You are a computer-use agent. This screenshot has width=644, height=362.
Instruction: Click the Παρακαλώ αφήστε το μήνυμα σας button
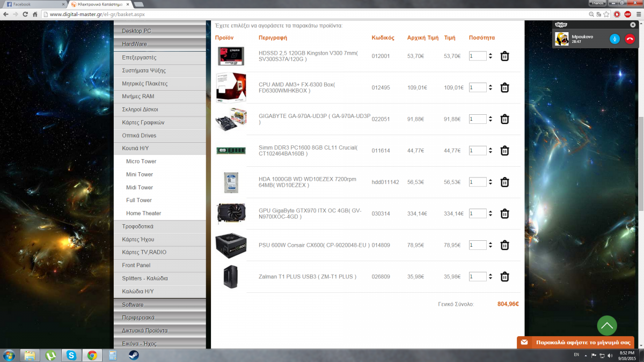[x=575, y=342]
